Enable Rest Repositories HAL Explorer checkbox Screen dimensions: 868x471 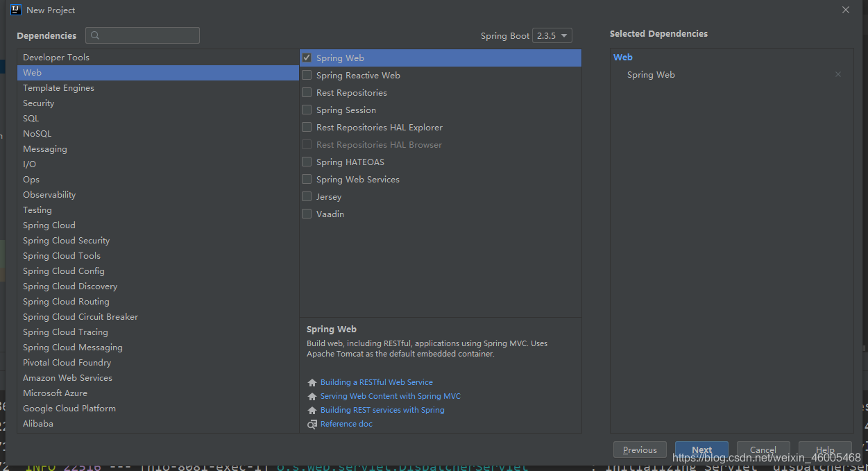(x=307, y=127)
